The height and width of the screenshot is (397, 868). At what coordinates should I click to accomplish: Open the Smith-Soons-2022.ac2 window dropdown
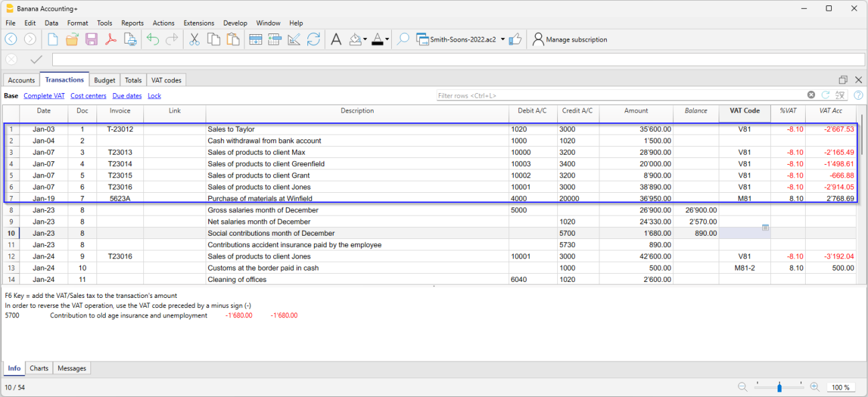502,39
